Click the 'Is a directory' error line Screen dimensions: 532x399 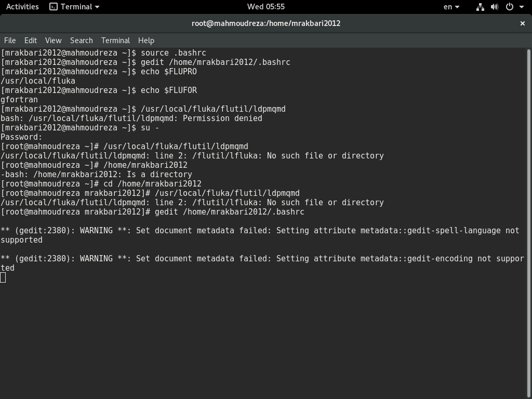coord(96,175)
